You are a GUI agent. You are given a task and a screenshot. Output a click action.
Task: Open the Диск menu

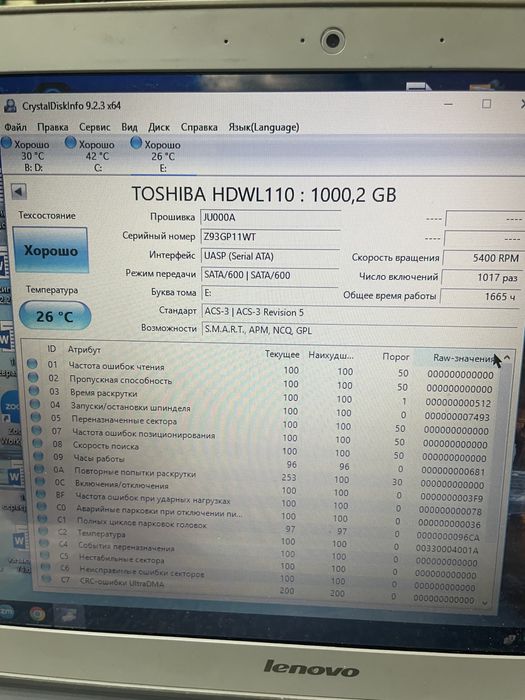[x=159, y=127]
